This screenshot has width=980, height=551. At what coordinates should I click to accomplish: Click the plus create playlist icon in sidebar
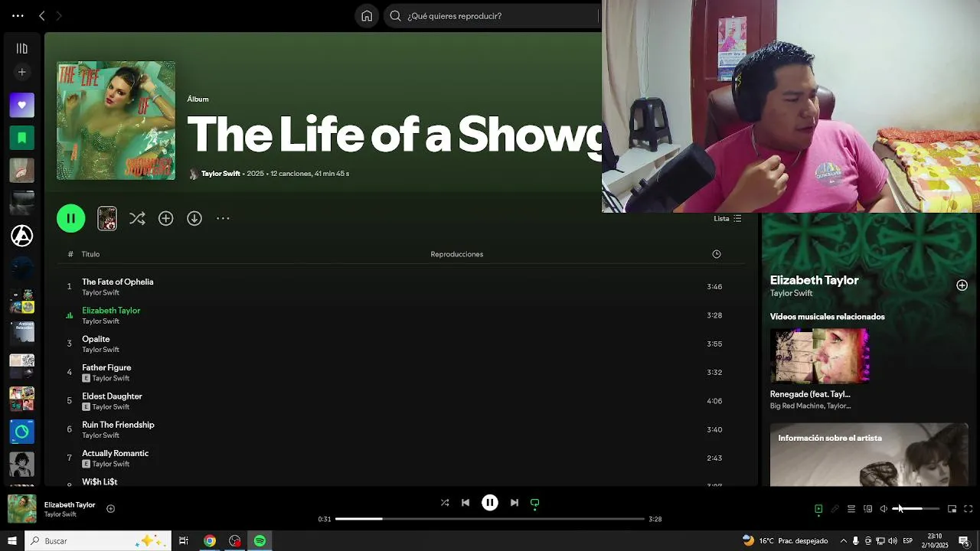pos(21,72)
